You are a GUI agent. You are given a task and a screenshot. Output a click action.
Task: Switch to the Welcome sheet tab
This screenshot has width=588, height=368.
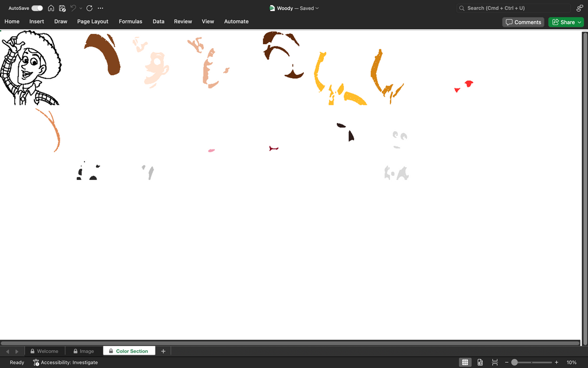click(x=44, y=351)
